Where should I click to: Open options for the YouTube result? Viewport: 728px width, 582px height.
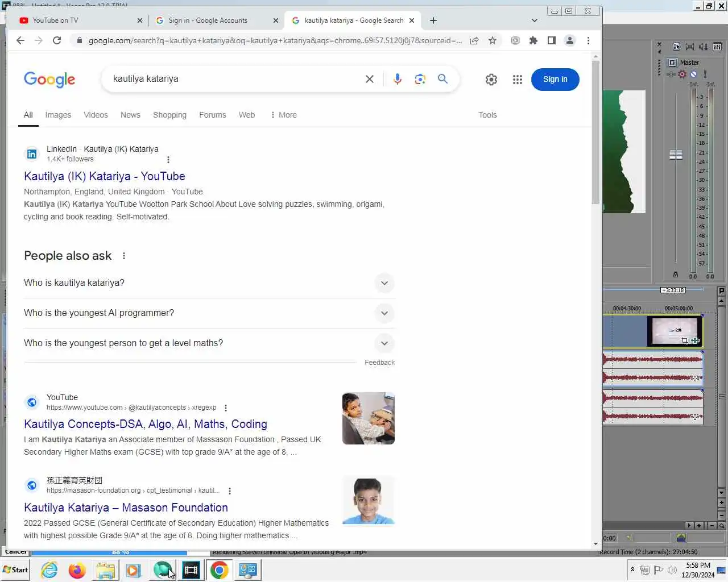[x=226, y=408]
